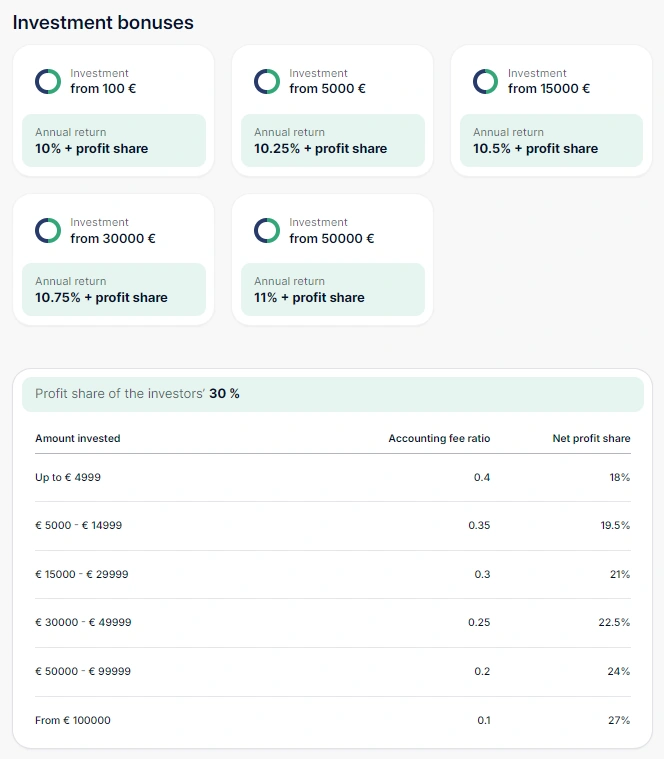Select the 11% + profit share return box
The image size is (664, 759).
pyautogui.click(x=333, y=289)
